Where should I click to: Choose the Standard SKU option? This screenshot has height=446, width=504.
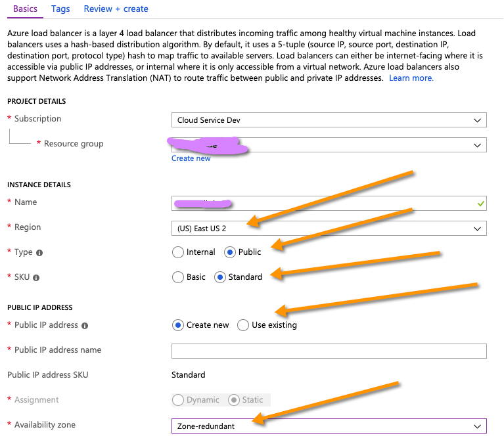pyautogui.click(x=220, y=277)
